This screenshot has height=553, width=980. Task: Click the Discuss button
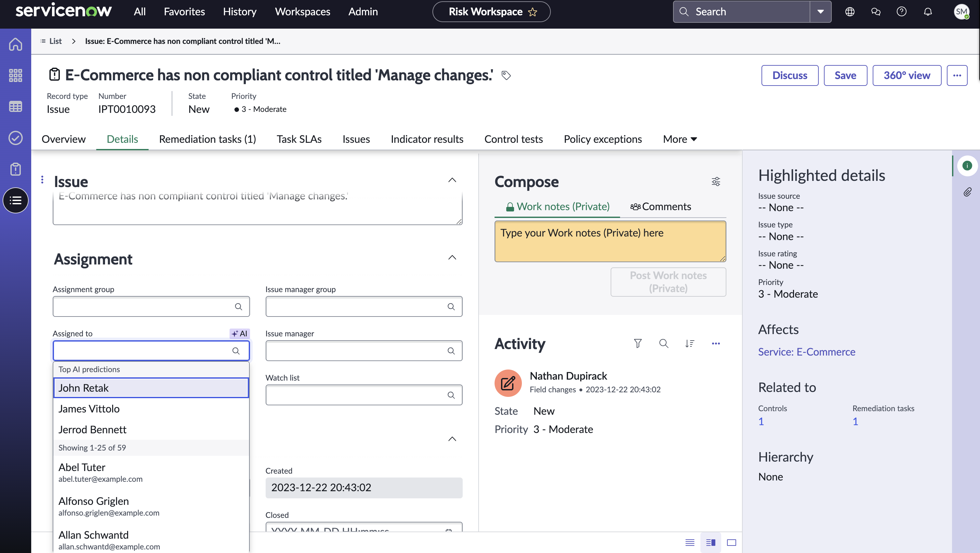pos(790,75)
